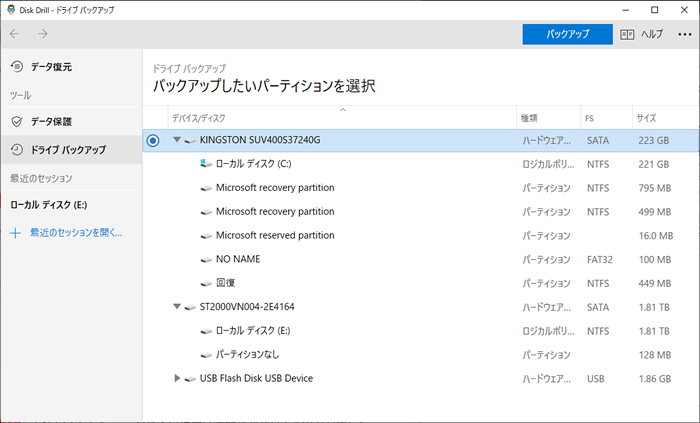The width and height of the screenshot is (700, 423).
Task: Select the ST2000VN004-2E4164 drive row
Action: tap(421, 307)
